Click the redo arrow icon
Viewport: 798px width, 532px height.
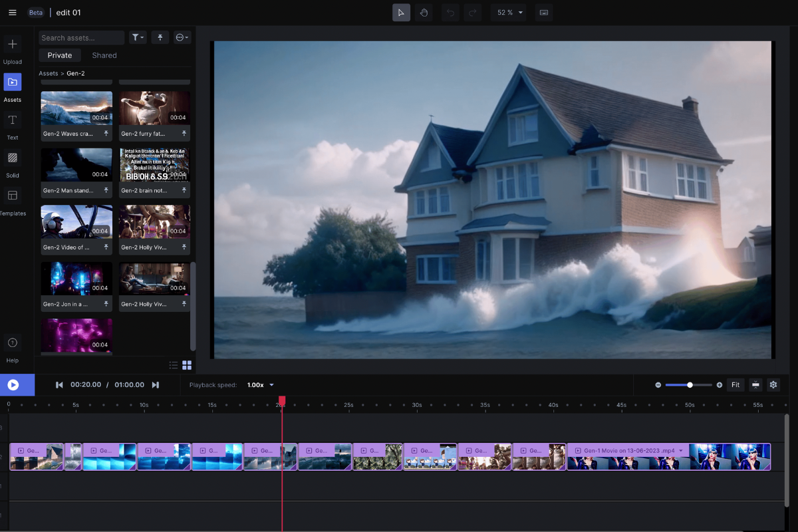click(x=473, y=13)
